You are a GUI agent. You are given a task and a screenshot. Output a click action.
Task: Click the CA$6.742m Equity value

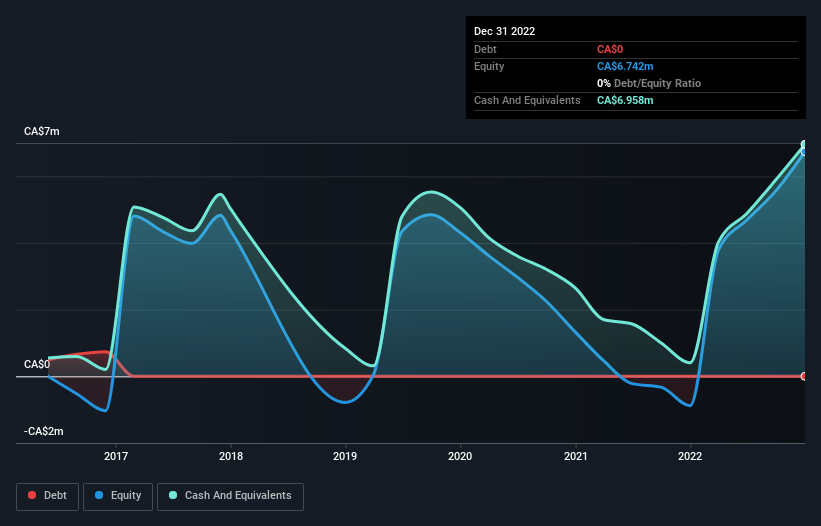(x=625, y=66)
